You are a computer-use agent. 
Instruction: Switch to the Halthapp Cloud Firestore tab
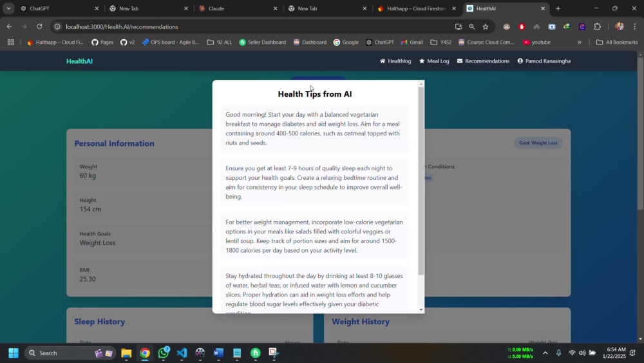(x=417, y=8)
